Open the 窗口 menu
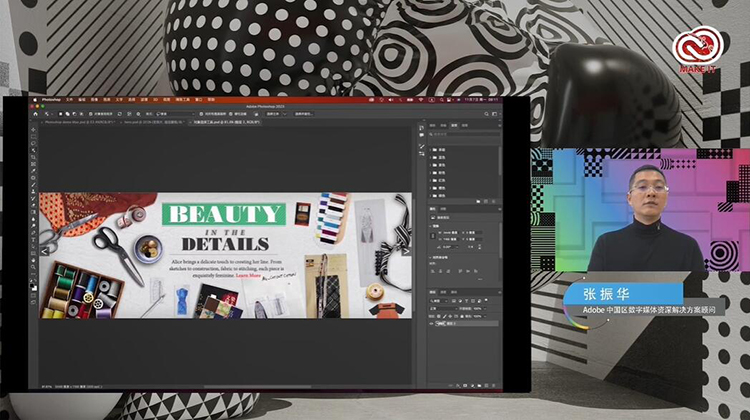Screen dimensions: 750x420 point(199,100)
